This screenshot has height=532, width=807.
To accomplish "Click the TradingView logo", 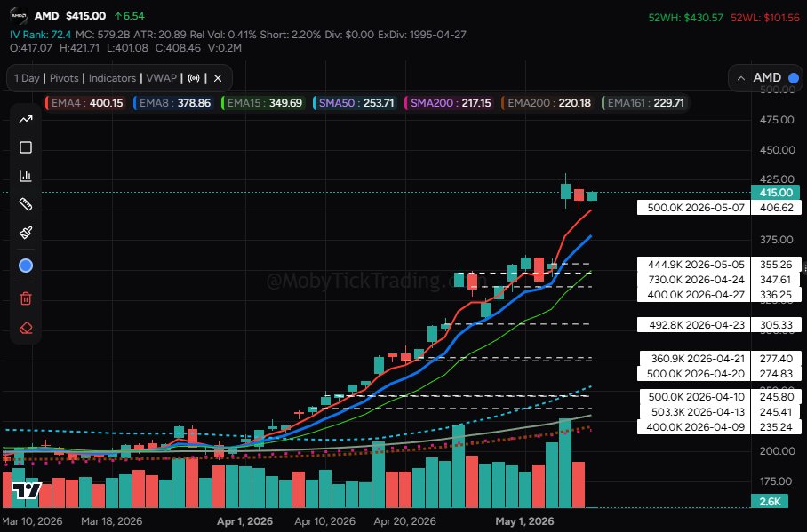I will (27, 490).
